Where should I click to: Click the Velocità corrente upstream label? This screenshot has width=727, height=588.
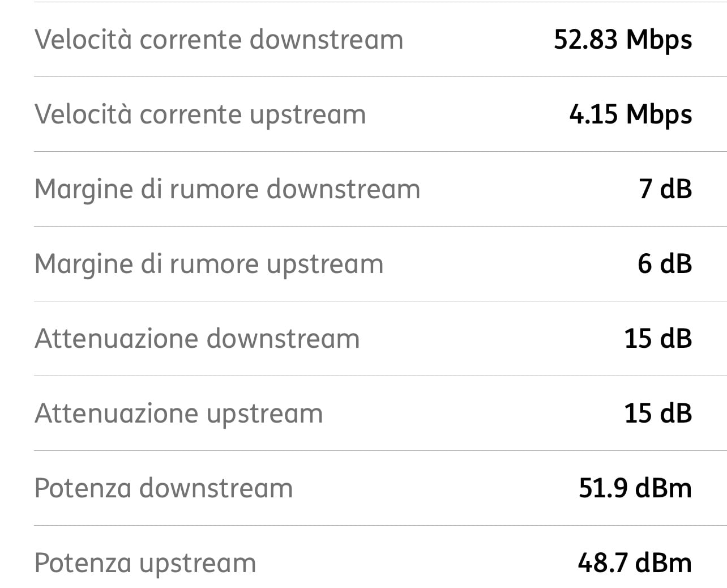[200, 114]
